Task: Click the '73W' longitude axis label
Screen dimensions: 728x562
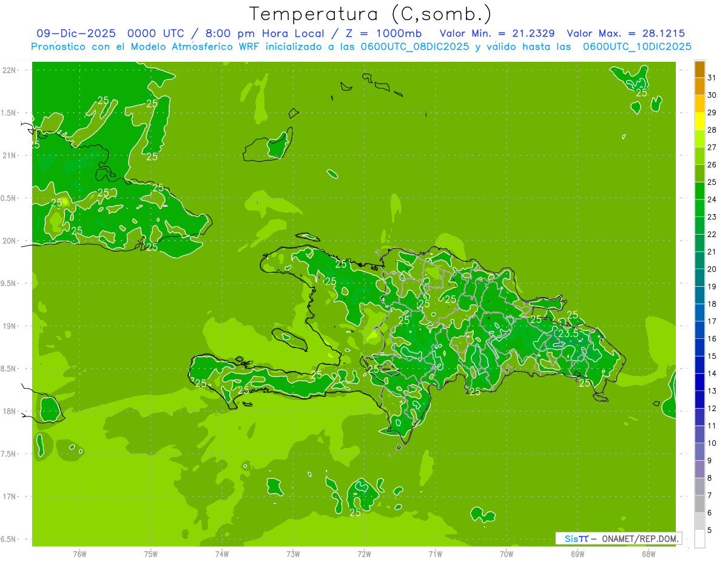Action: (x=293, y=554)
